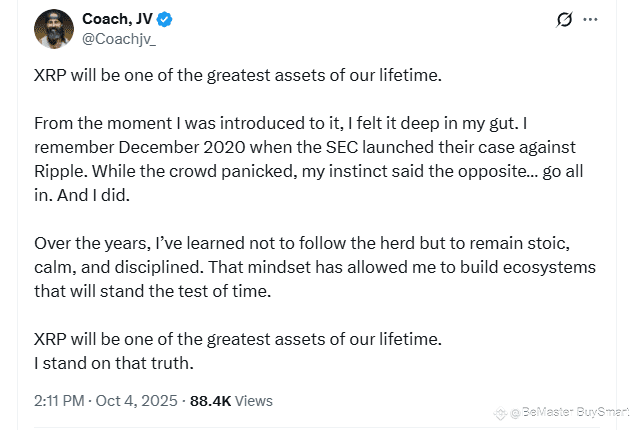Click the 88.4K view count number

[210, 400]
